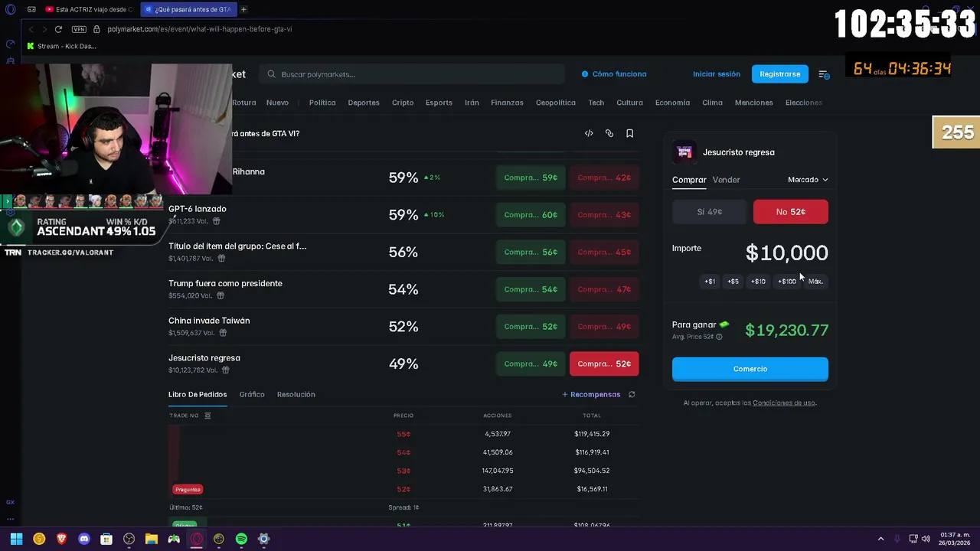Go to the Política category
Screen dimensions: 980x551
tap(322, 103)
